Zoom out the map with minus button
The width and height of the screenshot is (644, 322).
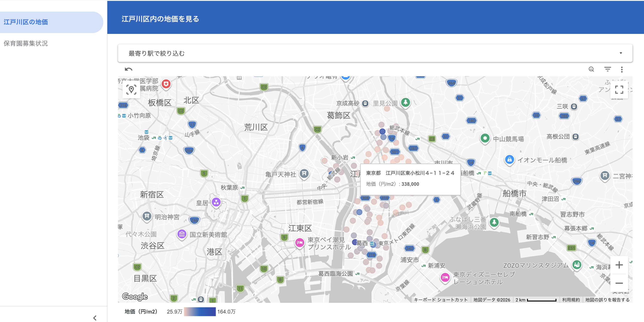619,283
